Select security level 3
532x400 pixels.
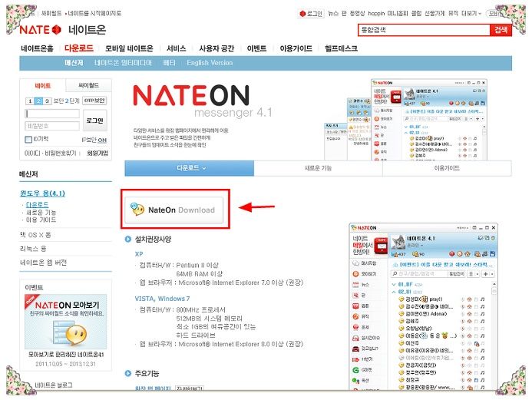[x=47, y=101]
